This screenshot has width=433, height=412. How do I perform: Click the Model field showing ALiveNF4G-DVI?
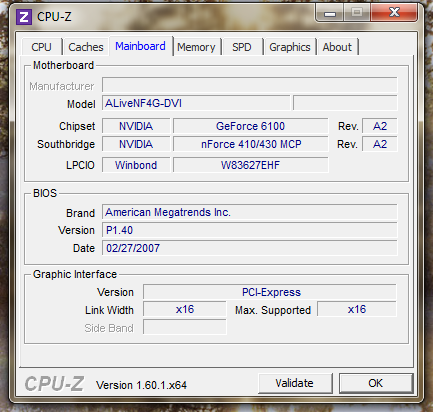[x=196, y=103]
